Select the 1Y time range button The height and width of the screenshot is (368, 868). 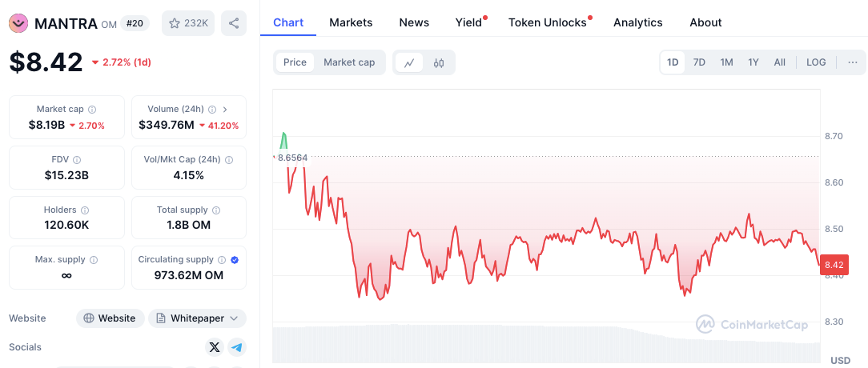tap(753, 62)
